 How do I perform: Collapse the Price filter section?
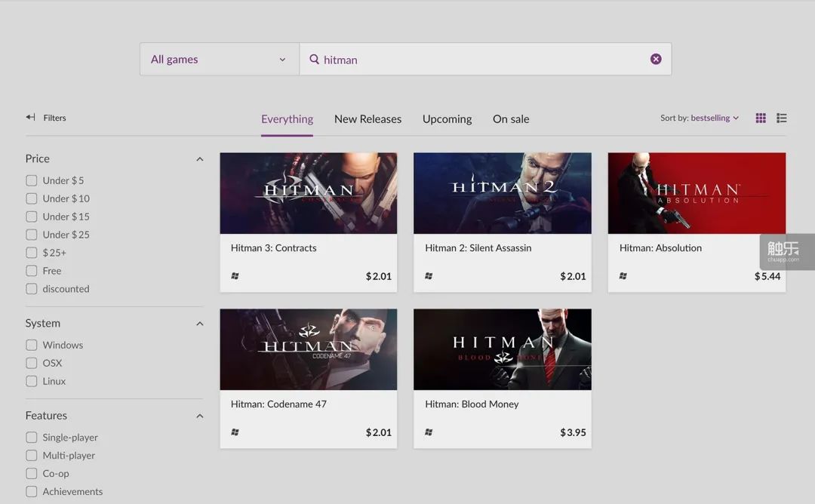pyautogui.click(x=199, y=159)
